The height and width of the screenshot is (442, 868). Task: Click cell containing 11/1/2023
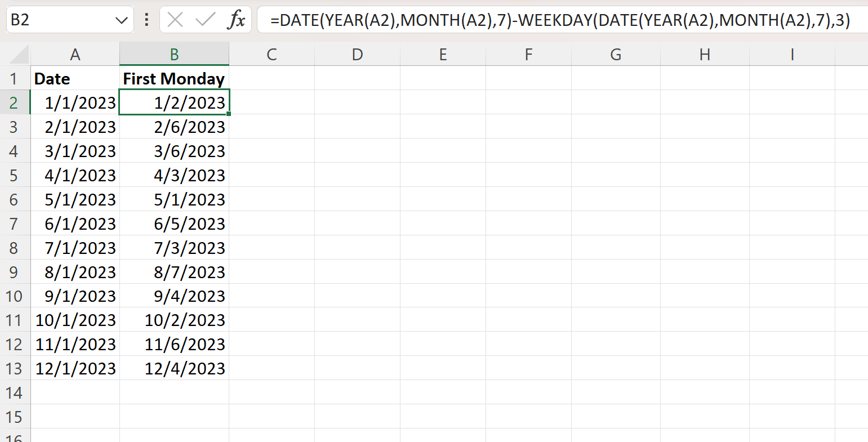(x=75, y=344)
